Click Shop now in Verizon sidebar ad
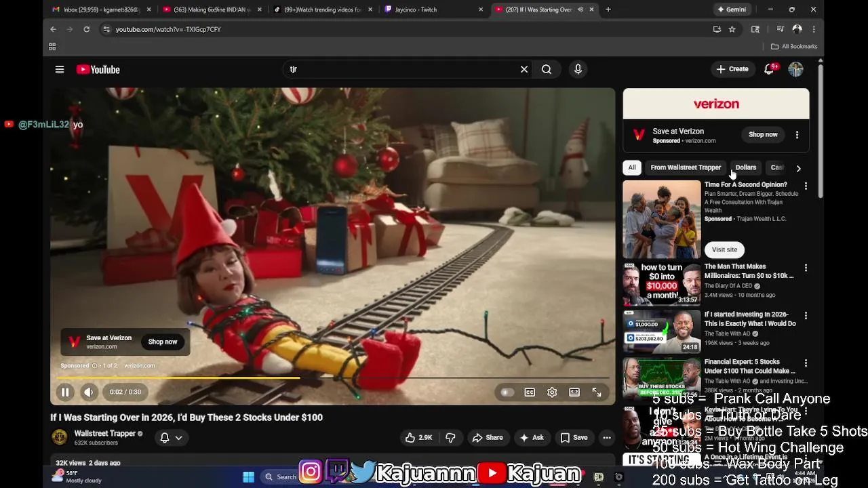 coord(763,134)
